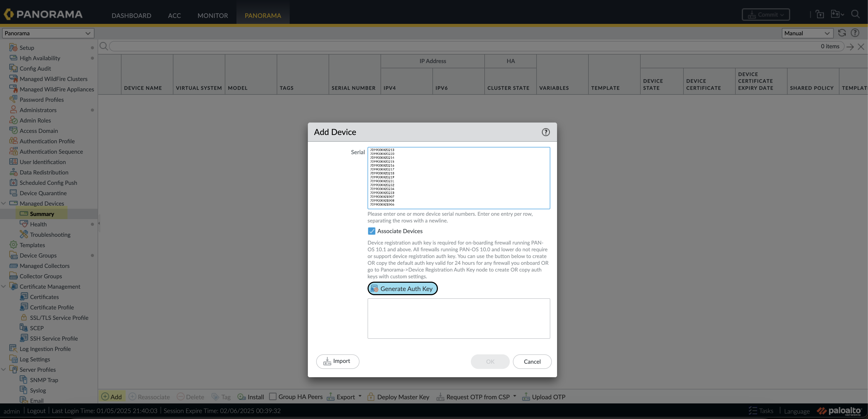Switch to the MONITOR tab
The height and width of the screenshot is (419, 868).
(x=213, y=16)
